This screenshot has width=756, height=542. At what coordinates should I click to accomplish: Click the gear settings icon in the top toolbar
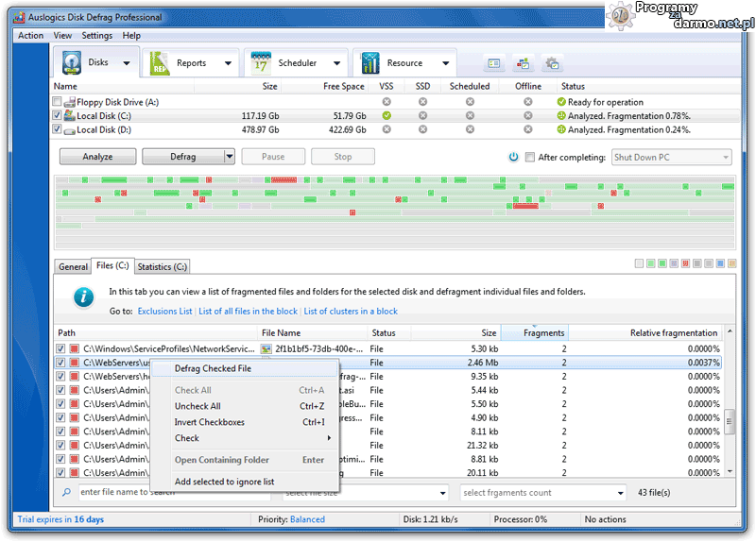(553, 63)
